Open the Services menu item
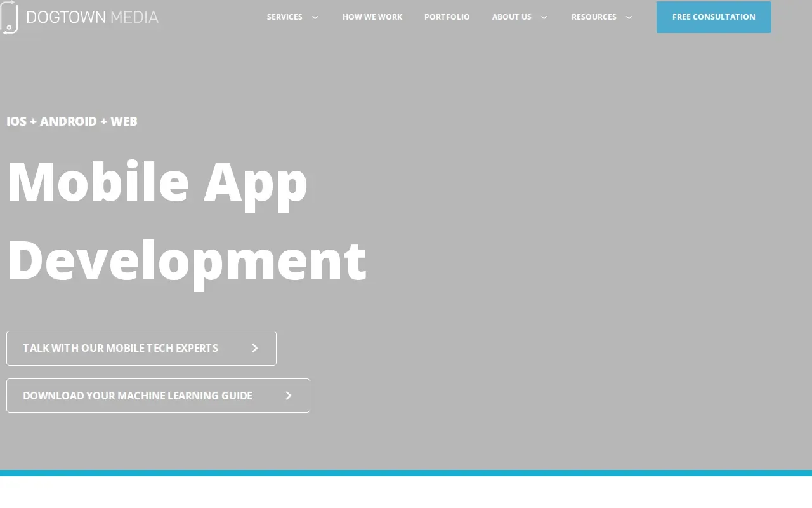The width and height of the screenshot is (812, 508). tap(285, 17)
